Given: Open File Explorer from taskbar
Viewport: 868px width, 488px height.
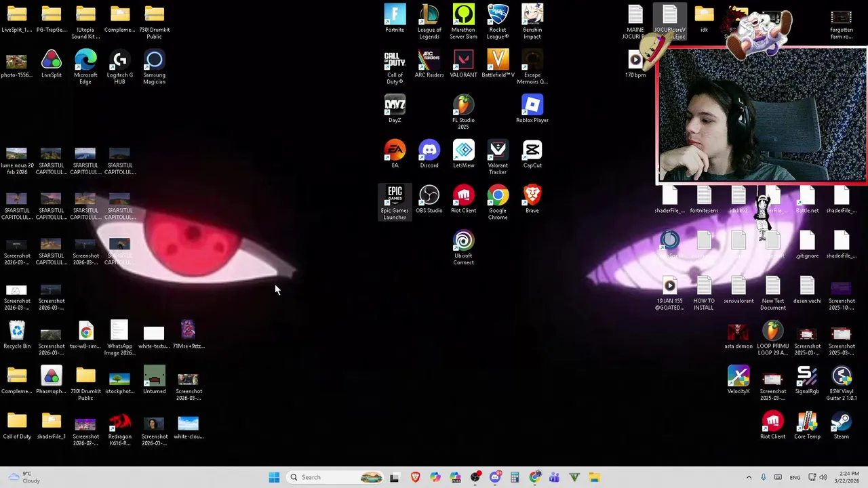Looking at the screenshot, I should pos(594,477).
